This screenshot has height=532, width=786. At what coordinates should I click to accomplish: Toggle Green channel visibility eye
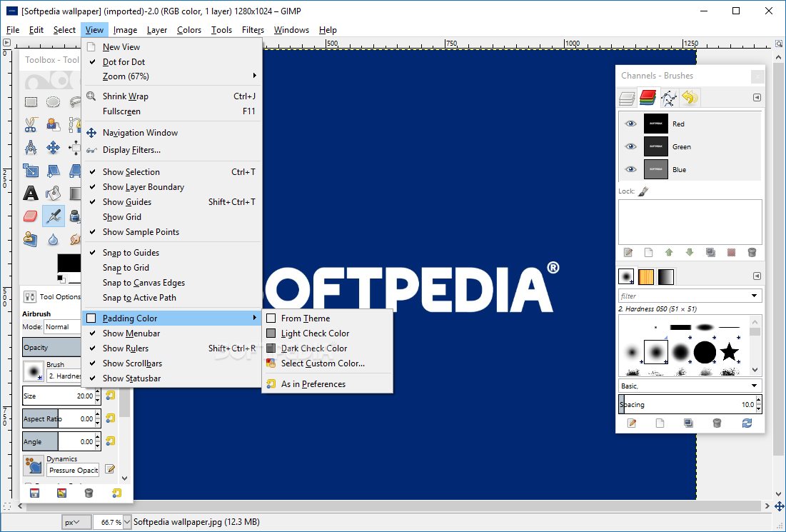(x=630, y=146)
